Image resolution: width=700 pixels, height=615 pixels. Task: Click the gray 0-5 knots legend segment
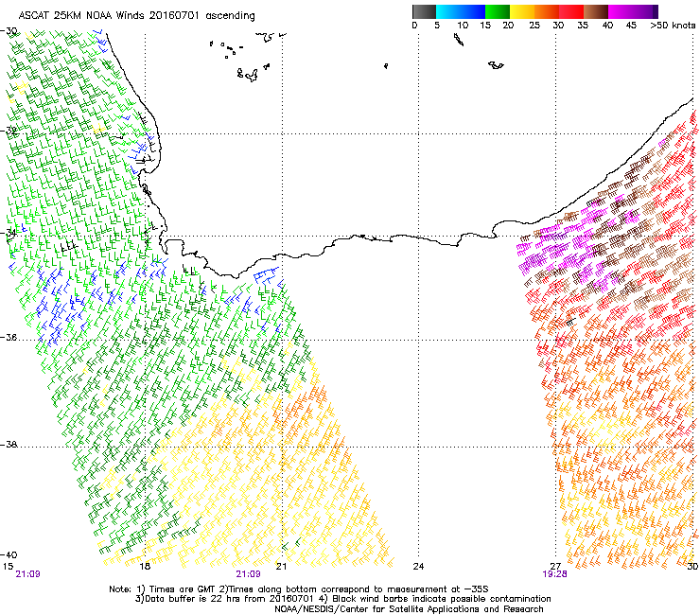click(x=424, y=11)
